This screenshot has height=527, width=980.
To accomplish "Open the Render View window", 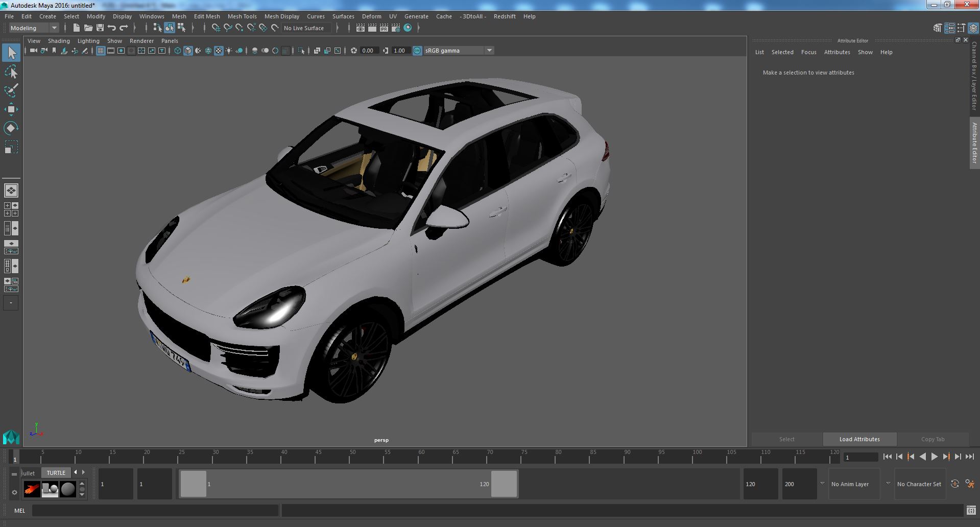I will click(361, 28).
